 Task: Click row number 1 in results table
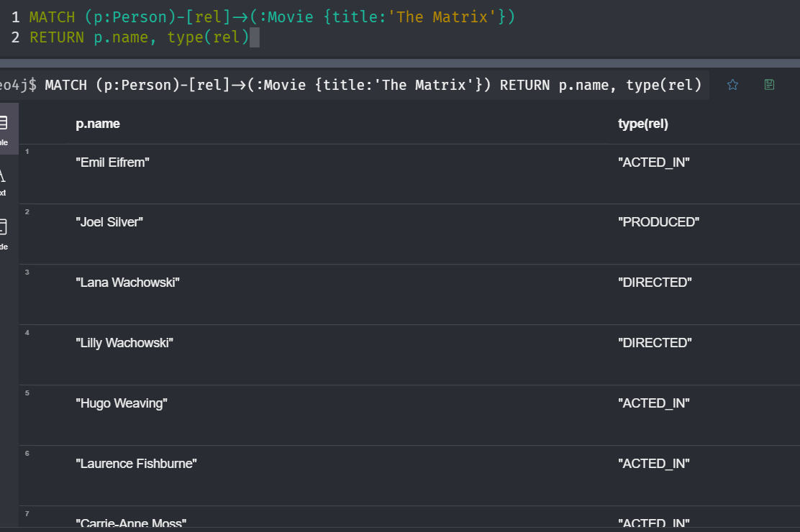(x=27, y=152)
